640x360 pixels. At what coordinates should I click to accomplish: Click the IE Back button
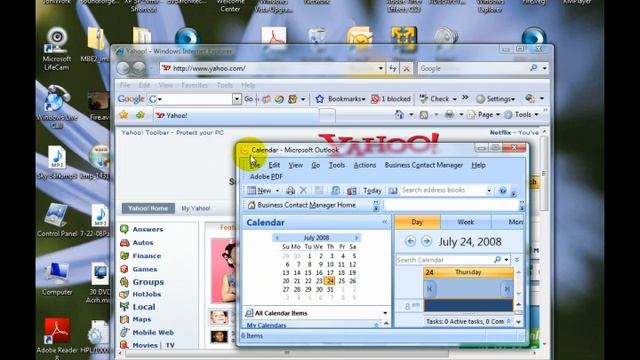[123, 68]
